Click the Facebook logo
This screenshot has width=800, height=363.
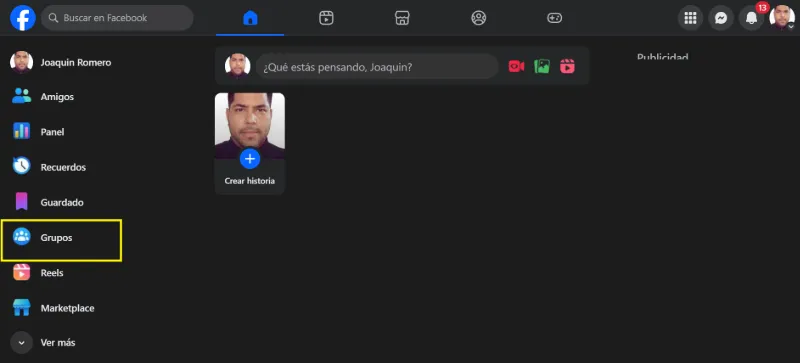pyautogui.click(x=23, y=18)
